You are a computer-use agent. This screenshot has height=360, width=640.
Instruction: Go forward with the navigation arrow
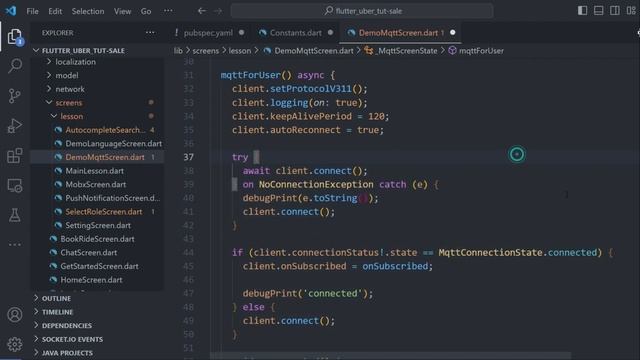coord(218,11)
